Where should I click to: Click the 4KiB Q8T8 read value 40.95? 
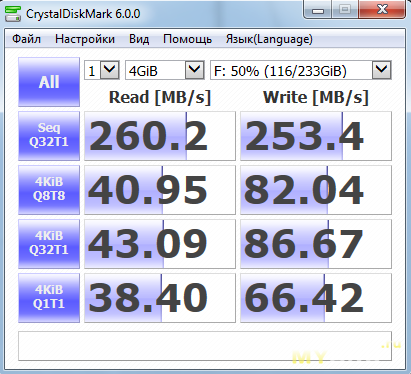[x=160, y=190]
